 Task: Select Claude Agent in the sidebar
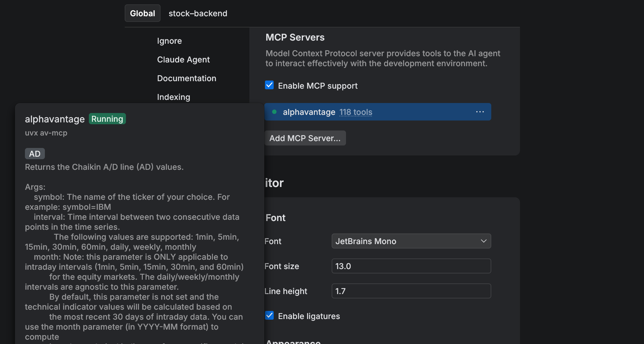183,60
